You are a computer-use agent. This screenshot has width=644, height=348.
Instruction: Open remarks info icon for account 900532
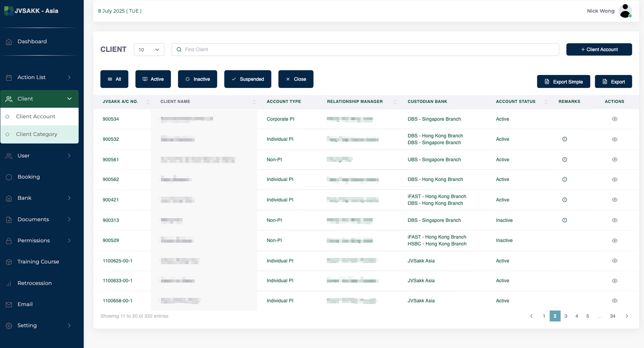click(565, 139)
